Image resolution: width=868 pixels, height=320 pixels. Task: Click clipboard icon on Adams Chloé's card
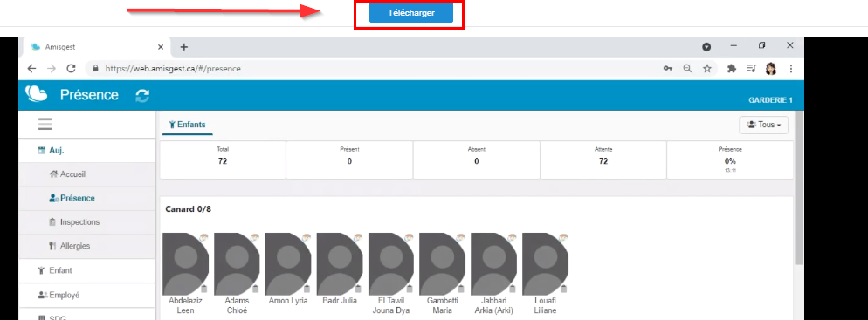[255, 289]
